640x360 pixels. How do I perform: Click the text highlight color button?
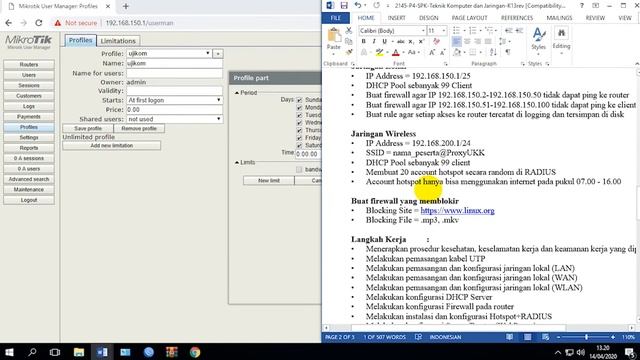(x=379, y=52)
